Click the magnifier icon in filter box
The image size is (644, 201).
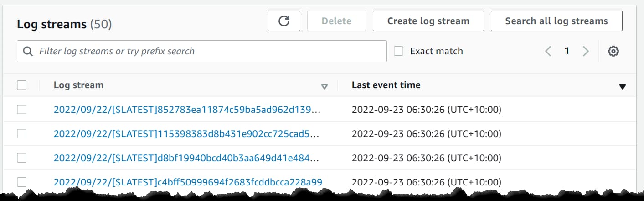[x=28, y=51]
